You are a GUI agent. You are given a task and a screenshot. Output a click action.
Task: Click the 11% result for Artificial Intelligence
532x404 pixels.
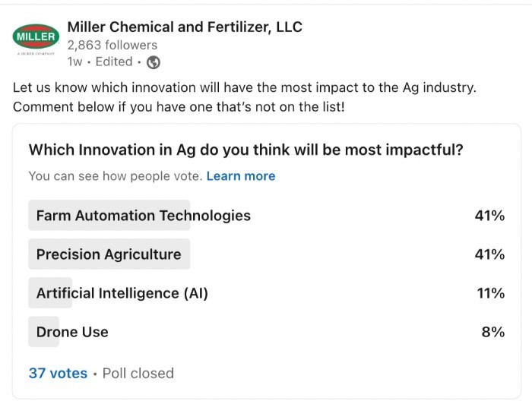[x=491, y=293]
